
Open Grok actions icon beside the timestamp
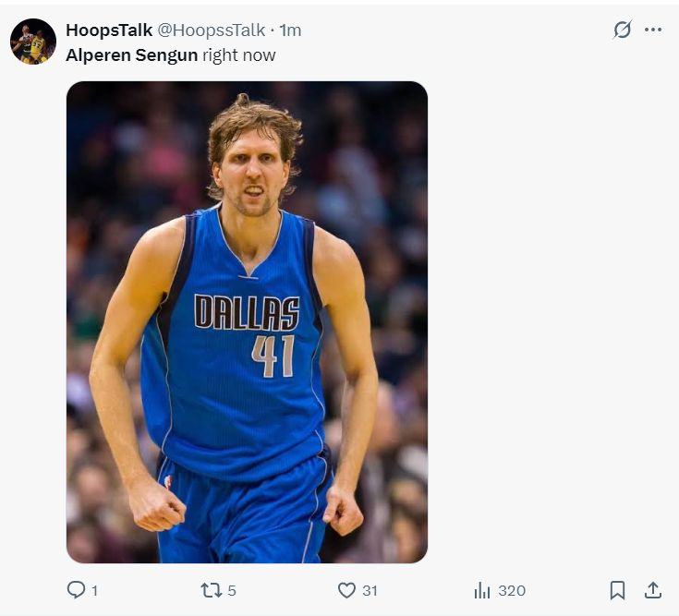tap(623, 30)
